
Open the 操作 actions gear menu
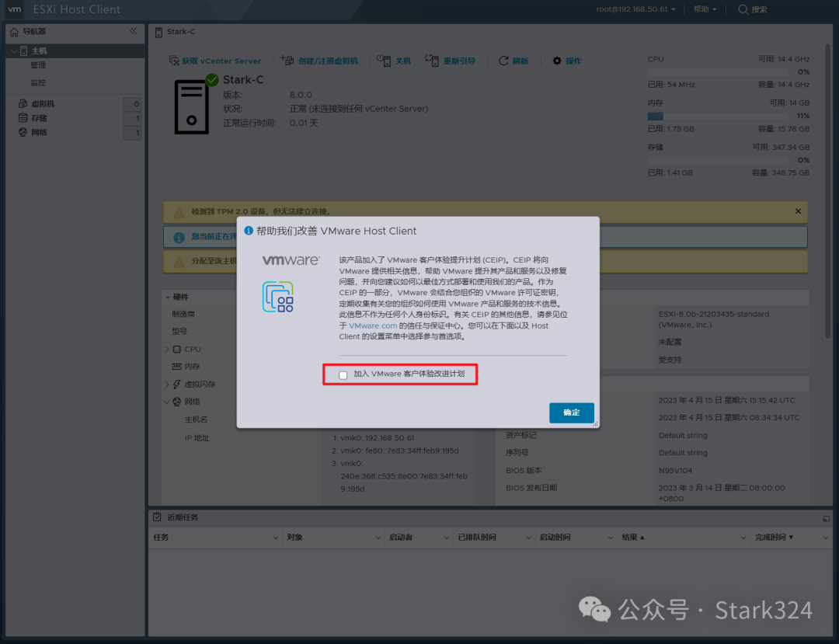[566, 61]
